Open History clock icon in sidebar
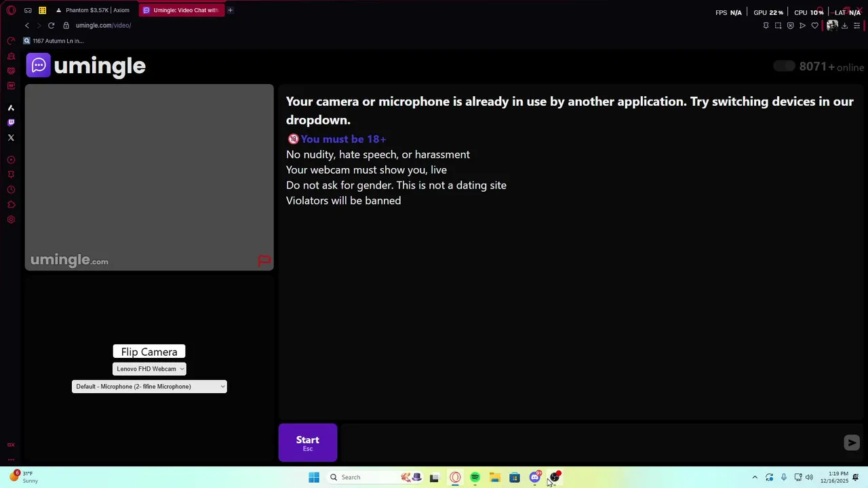 [11, 190]
